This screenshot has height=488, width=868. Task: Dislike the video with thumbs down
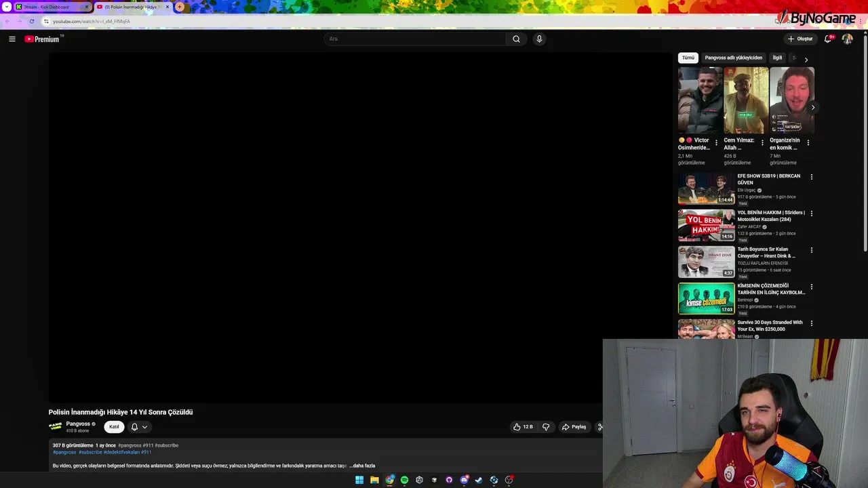click(x=546, y=427)
